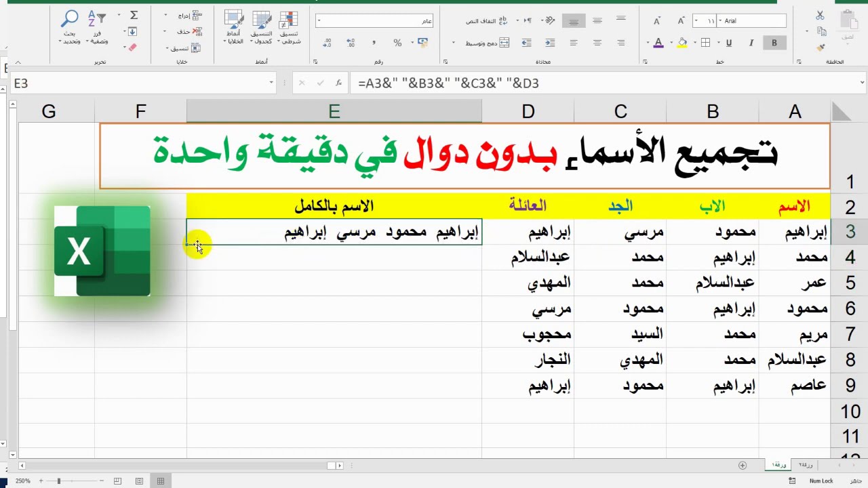Click the Cut scissors icon

[x=820, y=15]
